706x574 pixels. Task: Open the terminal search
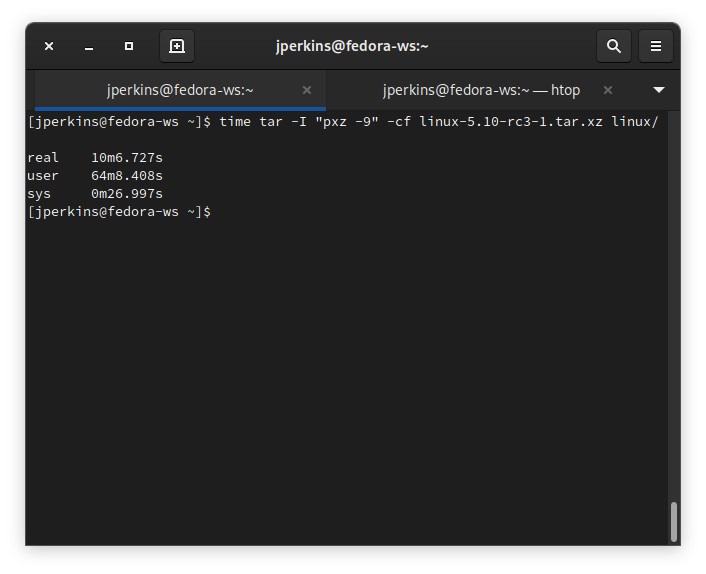pos(613,46)
